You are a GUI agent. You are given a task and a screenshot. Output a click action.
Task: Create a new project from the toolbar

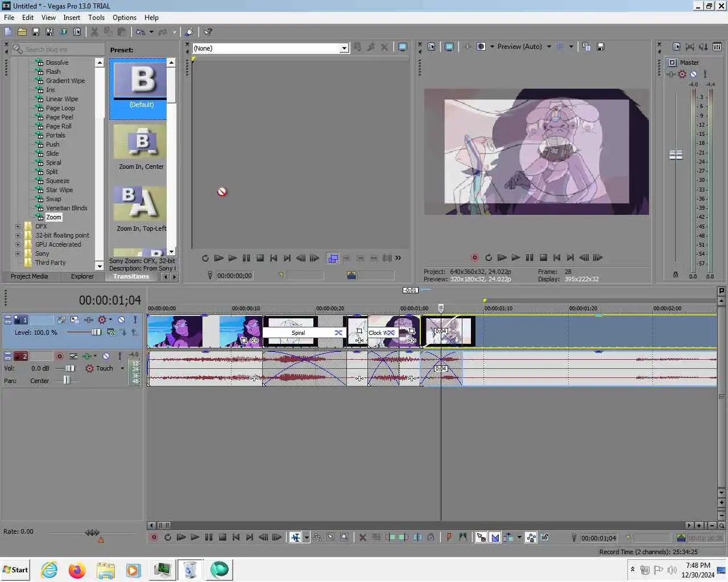(8, 32)
